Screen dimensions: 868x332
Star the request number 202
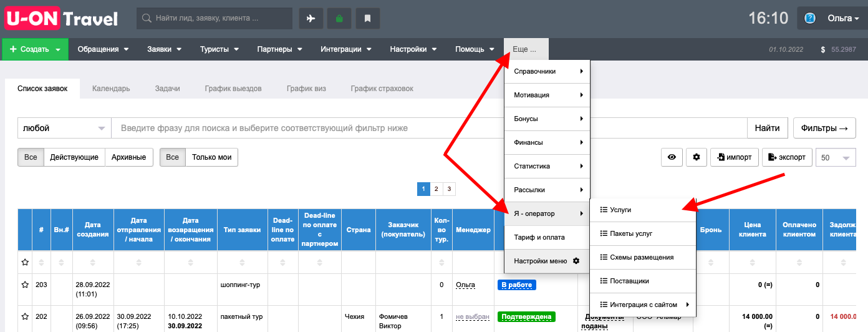(25, 316)
